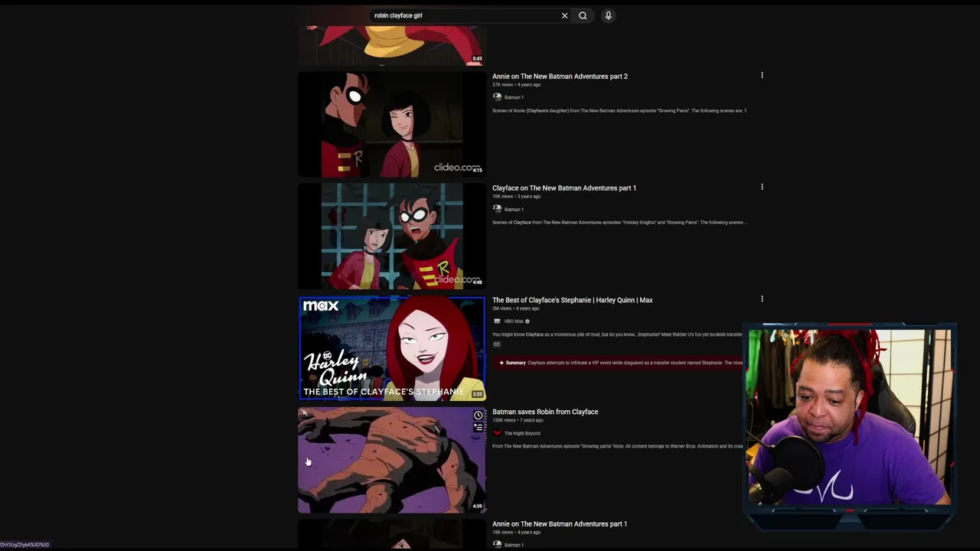Click Watch Later clock icon on the 'Batman saves Robin from Clayface' thumbnail
Screen dimensions: 980x551
(479, 416)
